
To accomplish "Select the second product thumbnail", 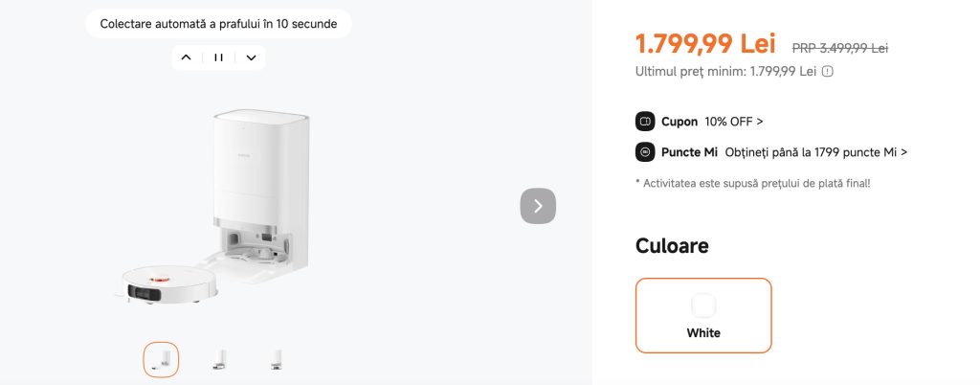I will pyautogui.click(x=218, y=359).
